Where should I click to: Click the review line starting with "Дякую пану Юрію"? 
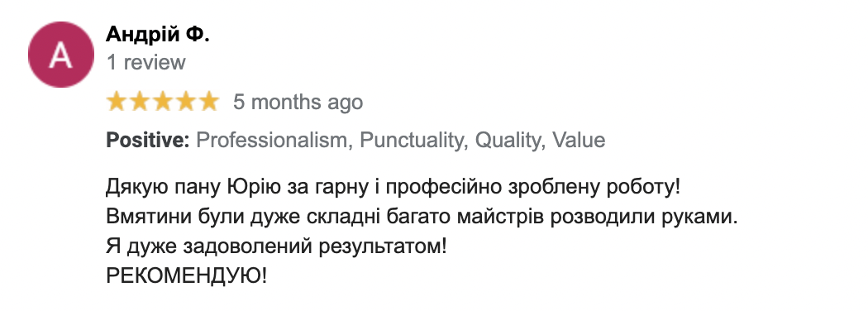[x=393, y=188]
